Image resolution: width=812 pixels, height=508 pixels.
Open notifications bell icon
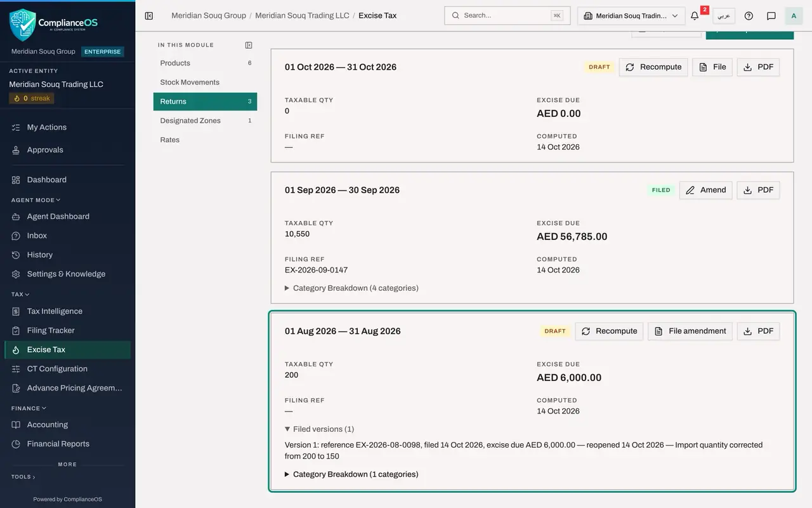(x=695, y=16)
